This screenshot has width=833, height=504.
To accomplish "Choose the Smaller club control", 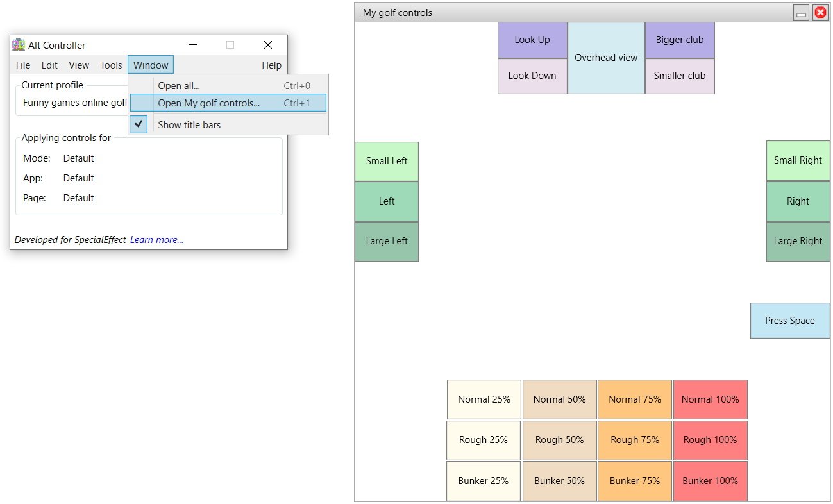I will (x=679, y=75).
